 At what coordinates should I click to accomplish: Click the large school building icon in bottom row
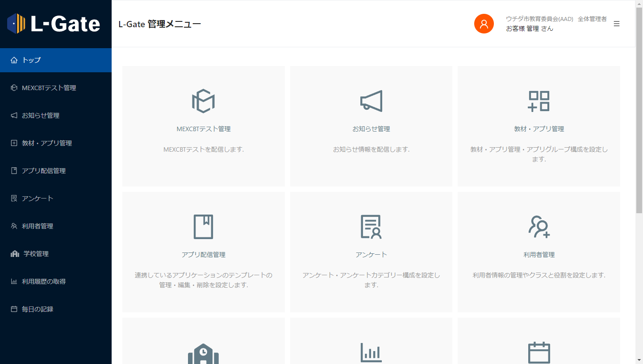[204, 353]
